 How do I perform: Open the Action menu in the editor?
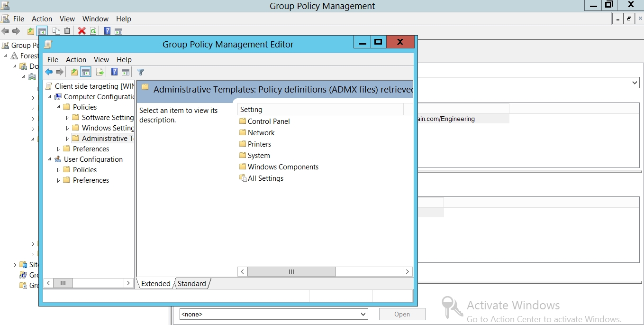pyautogui.click(x=76, y=60)
